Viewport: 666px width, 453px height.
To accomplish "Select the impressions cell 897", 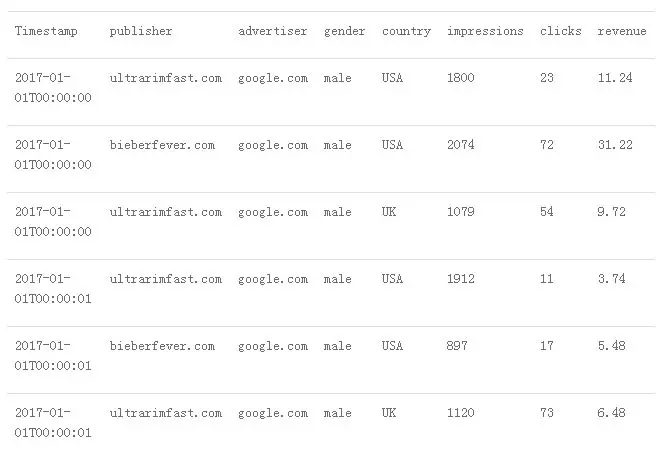I will (x=457, y=346).
